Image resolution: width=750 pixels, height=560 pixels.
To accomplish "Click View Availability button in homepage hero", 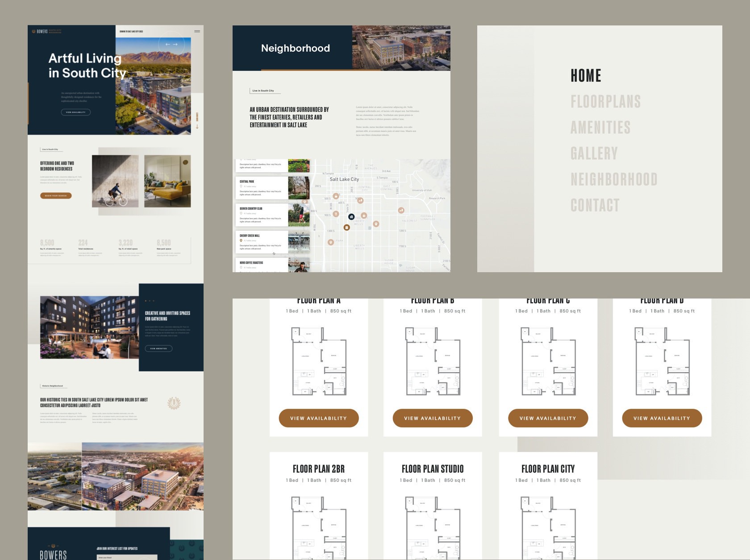I will tap(76, 112).
